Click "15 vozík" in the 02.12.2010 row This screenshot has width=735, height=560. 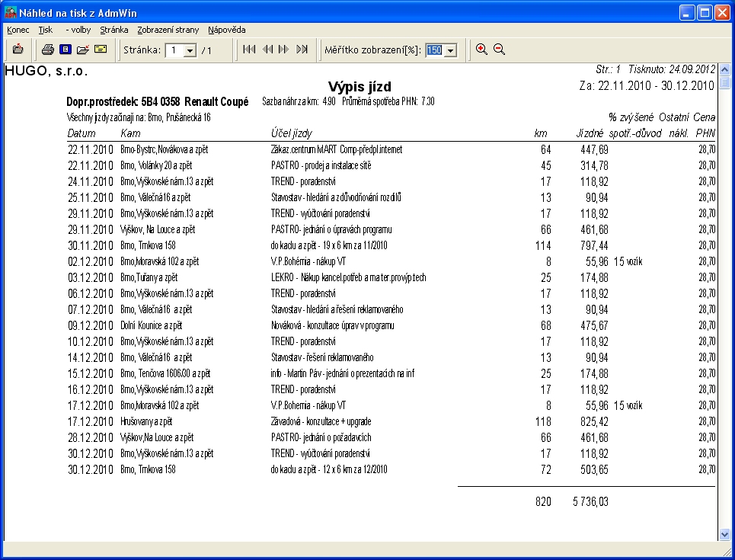click(628, 261)
